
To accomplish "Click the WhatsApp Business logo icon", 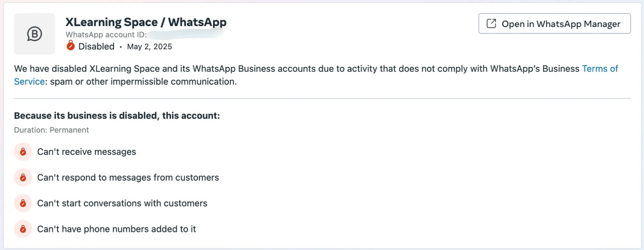I will (x=34, y=34).
